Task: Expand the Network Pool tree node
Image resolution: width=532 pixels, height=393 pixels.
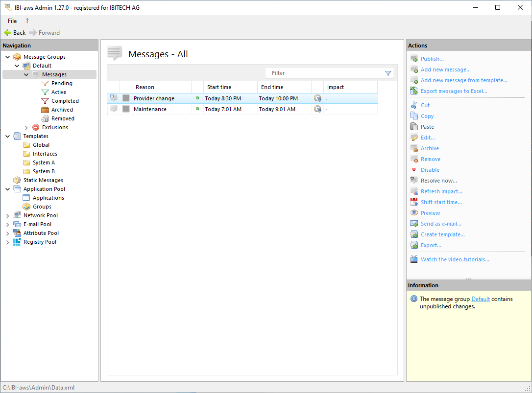Action: coord(7,215)
